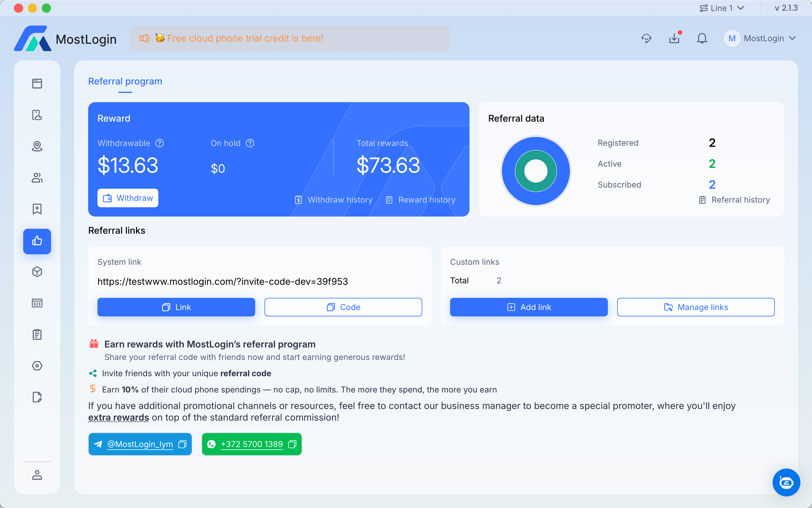Open the document edit sidebar icon

pos(37,397)
